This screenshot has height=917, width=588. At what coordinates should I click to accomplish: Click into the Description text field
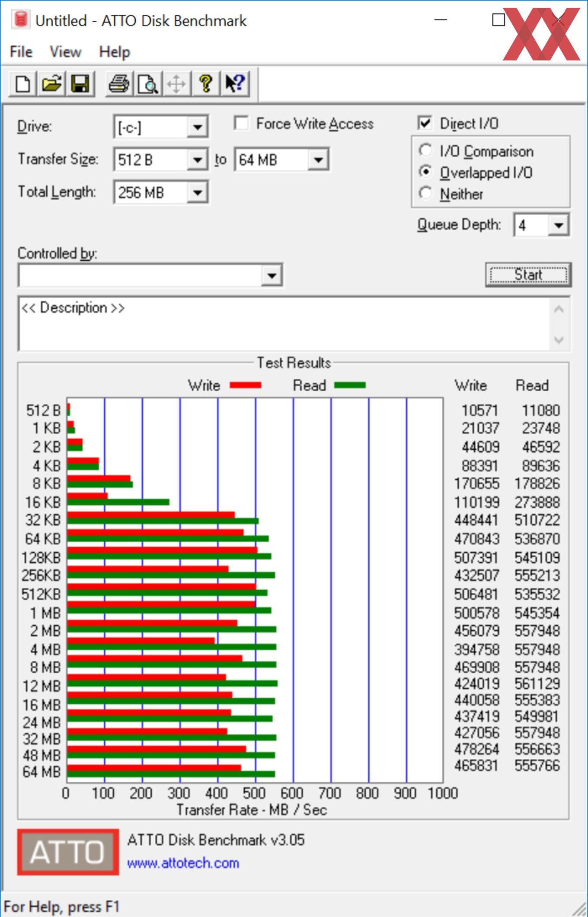coord(284,324)
